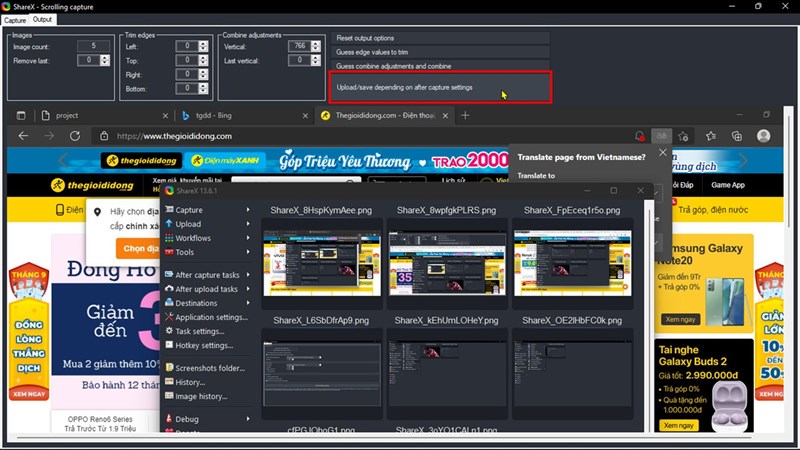This screenshot has height=450, width=800.
Task: Select the Thegioididong.com browser tab
Action: coord(383,115)
